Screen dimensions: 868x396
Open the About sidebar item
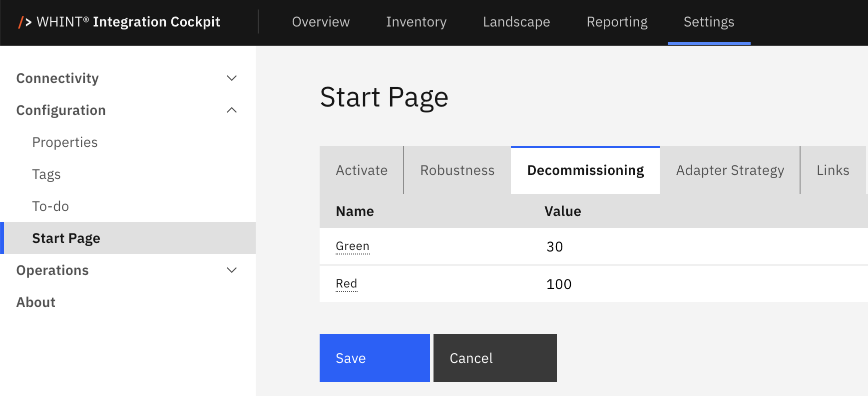(36, 302)
